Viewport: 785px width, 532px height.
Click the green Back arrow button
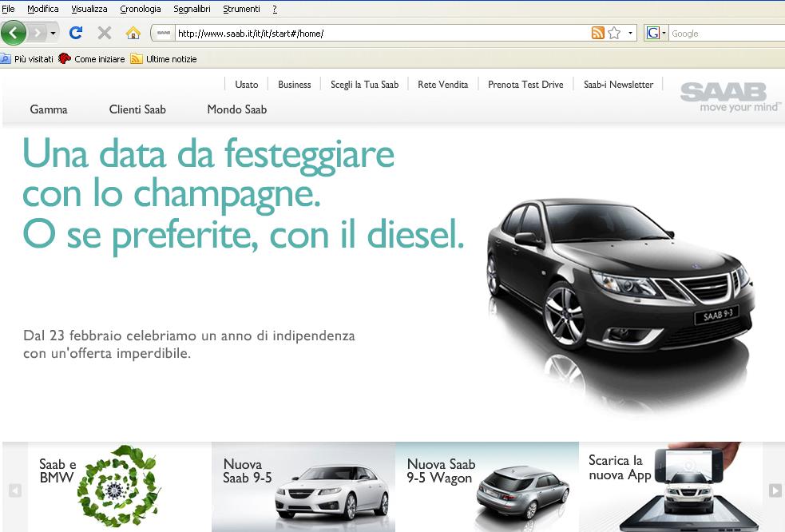tap(14, 33)
